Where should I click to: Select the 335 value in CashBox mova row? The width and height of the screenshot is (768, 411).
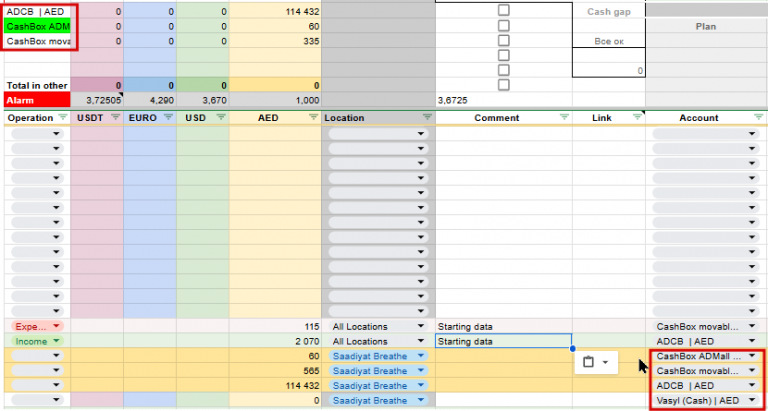[x=275, y=41]
